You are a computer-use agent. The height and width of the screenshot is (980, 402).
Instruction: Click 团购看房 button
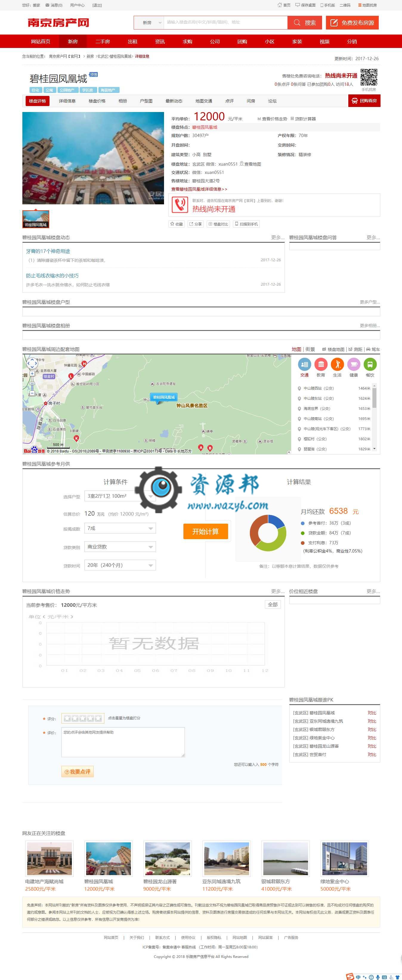click(x=364, y=101)
